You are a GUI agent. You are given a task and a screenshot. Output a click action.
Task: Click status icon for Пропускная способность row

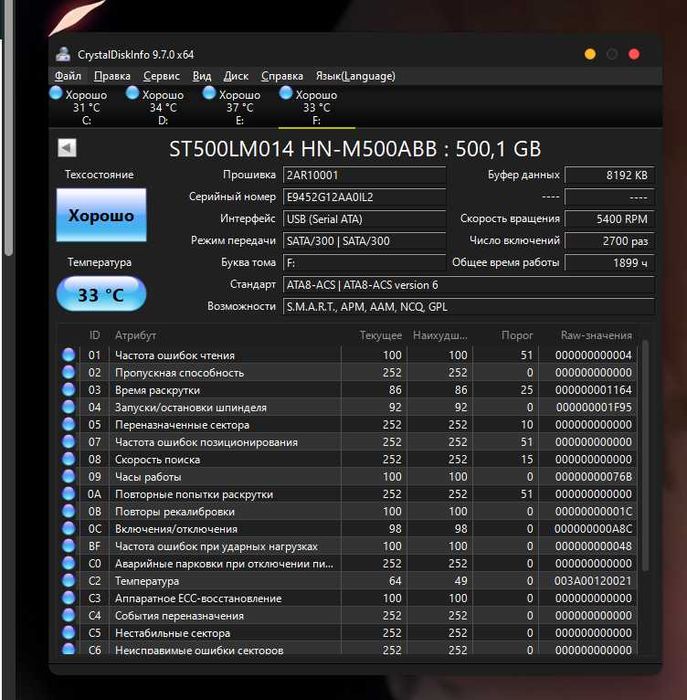point(68,372)
